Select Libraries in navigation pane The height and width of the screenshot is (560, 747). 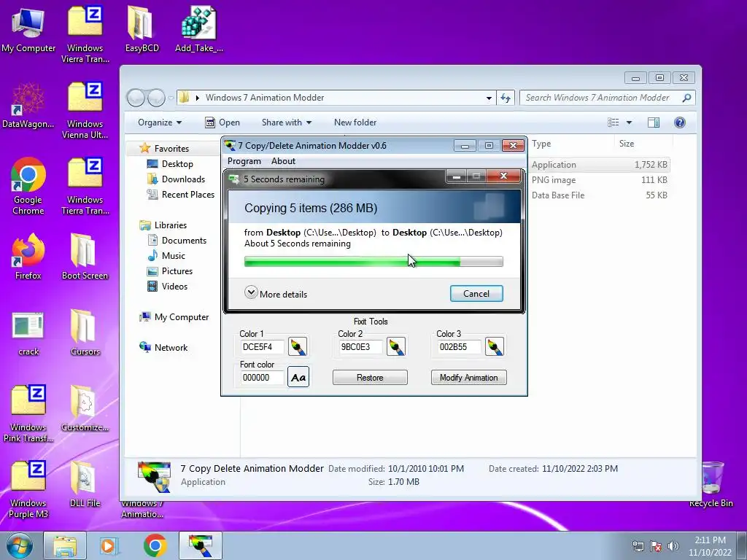click(170, 225)
